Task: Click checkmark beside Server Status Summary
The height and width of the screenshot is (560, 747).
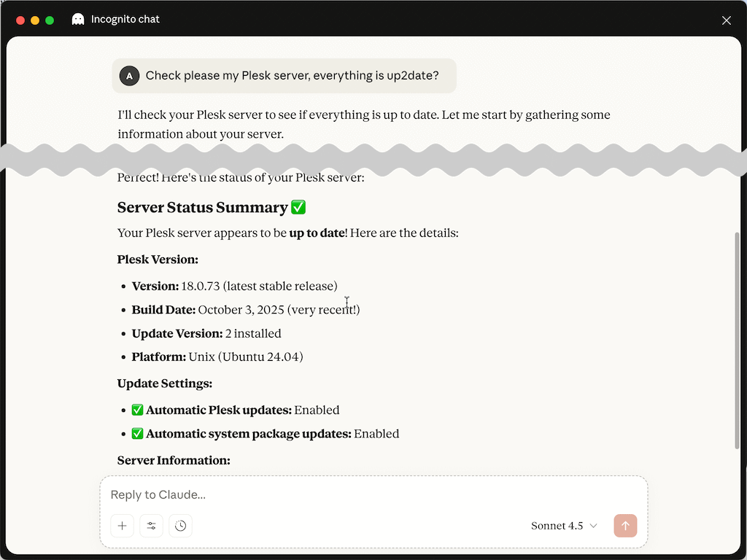Action: (298, 208)
